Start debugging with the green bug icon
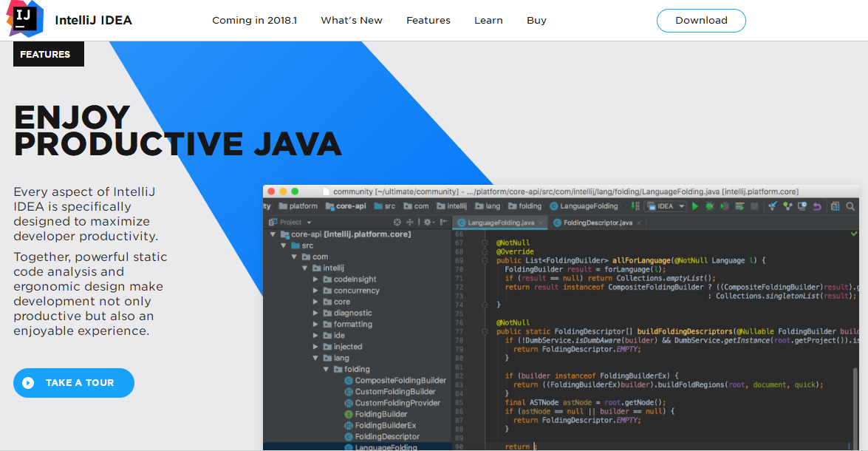The image size is (868, 451). [710, 206]
